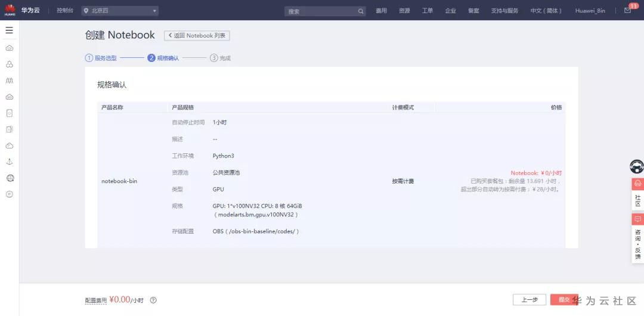Open the 备案 menu in top bar
Viewport: 644px width, 316px height.
[473, 11]
